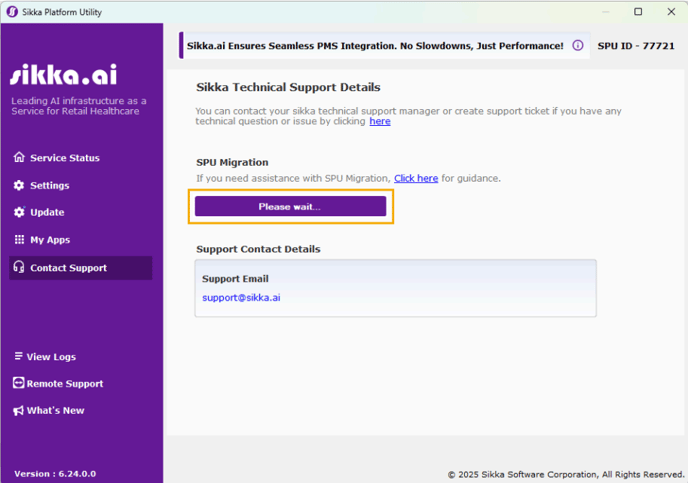Click the "here" support ticket link
Screen dimensions: 688x483
[380, 121]
